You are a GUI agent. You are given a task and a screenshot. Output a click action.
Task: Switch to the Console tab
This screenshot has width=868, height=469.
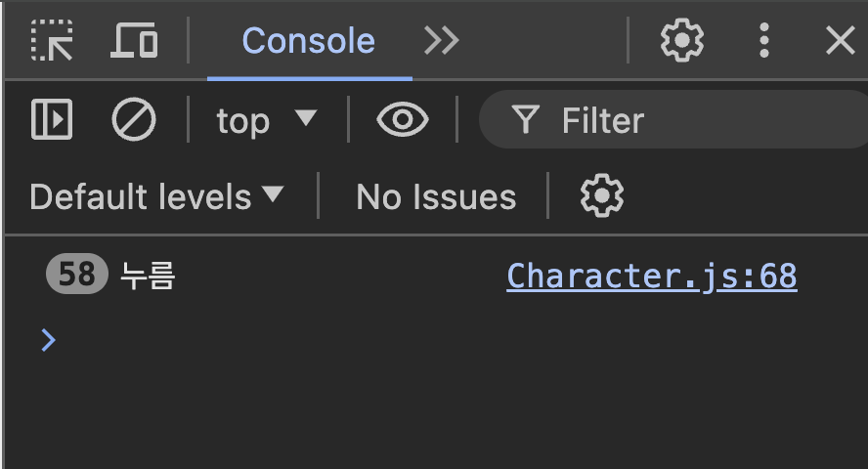(x=308, y=40)
